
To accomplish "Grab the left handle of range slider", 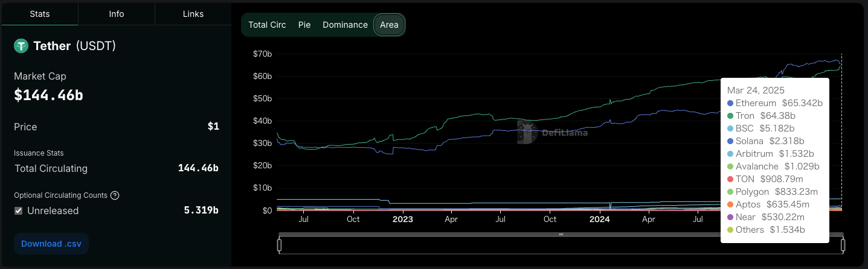I will (x=279, y=245).
